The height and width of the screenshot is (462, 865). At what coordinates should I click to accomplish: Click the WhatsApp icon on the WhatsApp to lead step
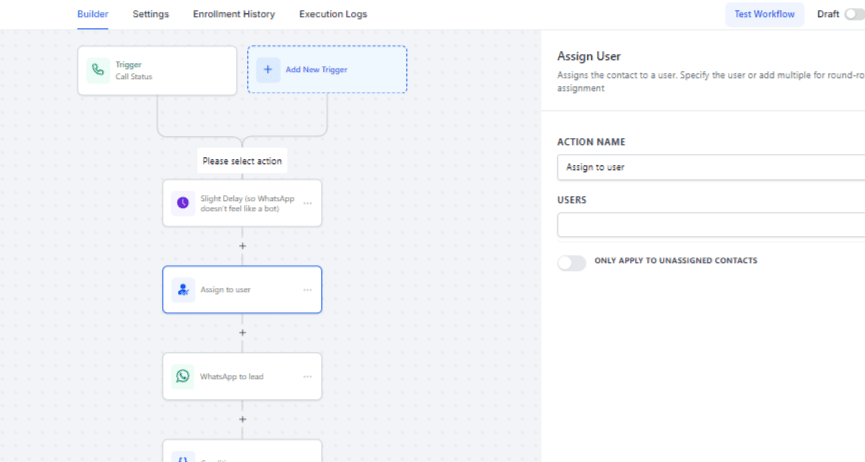[x=183, y=376]
